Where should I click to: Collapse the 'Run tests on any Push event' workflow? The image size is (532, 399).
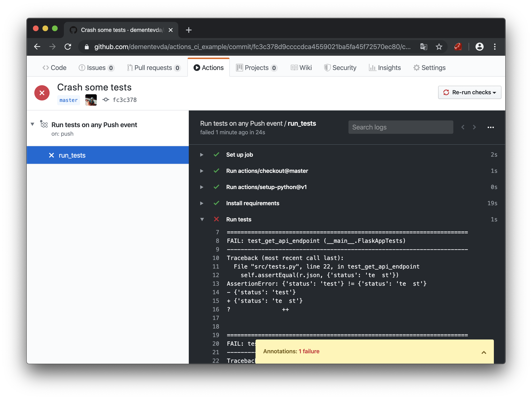pyautogui.click(x=33, y=125)
